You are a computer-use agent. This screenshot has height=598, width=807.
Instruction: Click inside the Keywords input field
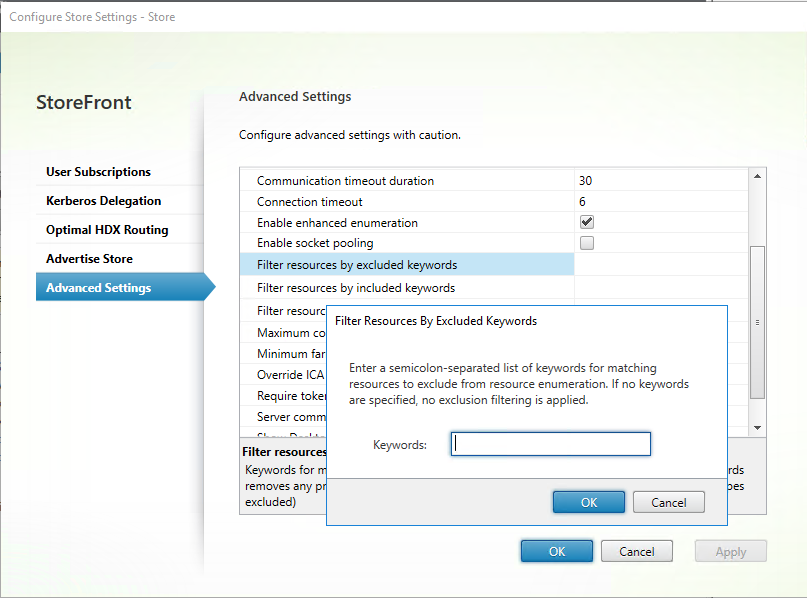click(550, 444)
